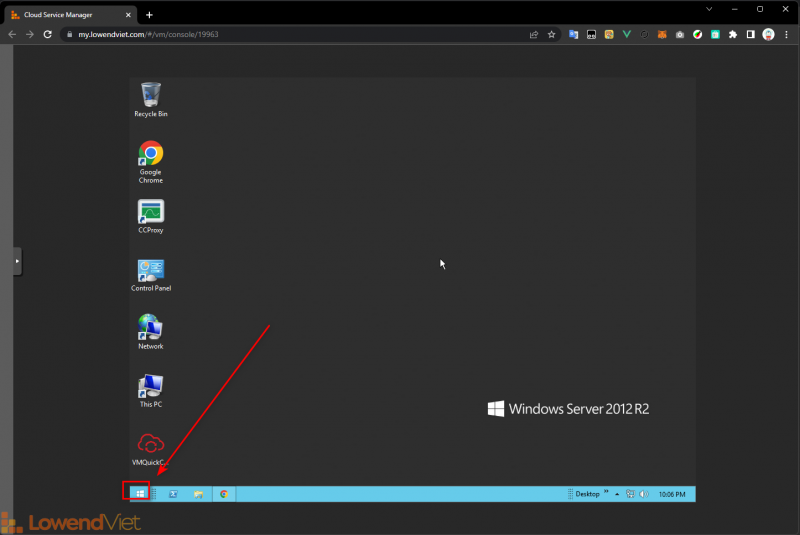Go forward in browser history
The image size is (800, 535).
[x=30, y=34]
